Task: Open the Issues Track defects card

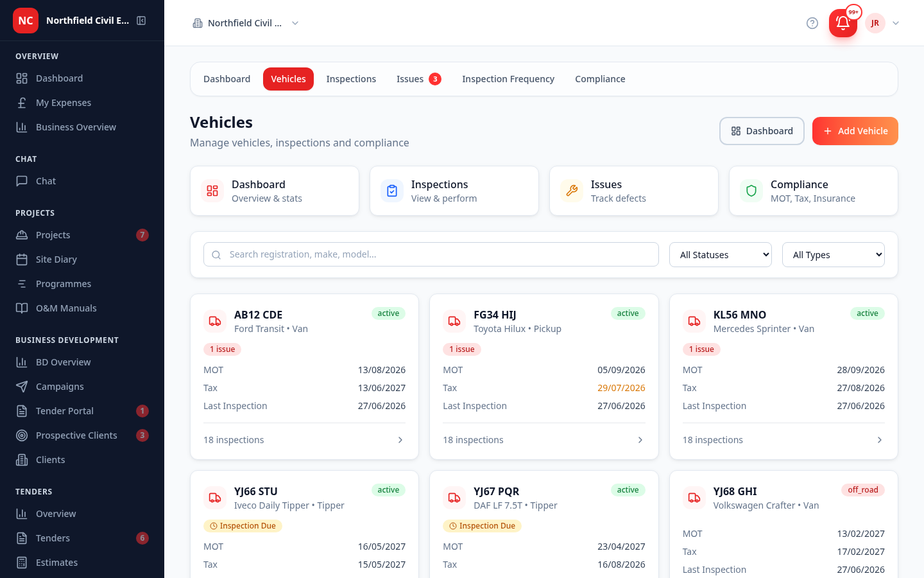Action: coord(634,191)
